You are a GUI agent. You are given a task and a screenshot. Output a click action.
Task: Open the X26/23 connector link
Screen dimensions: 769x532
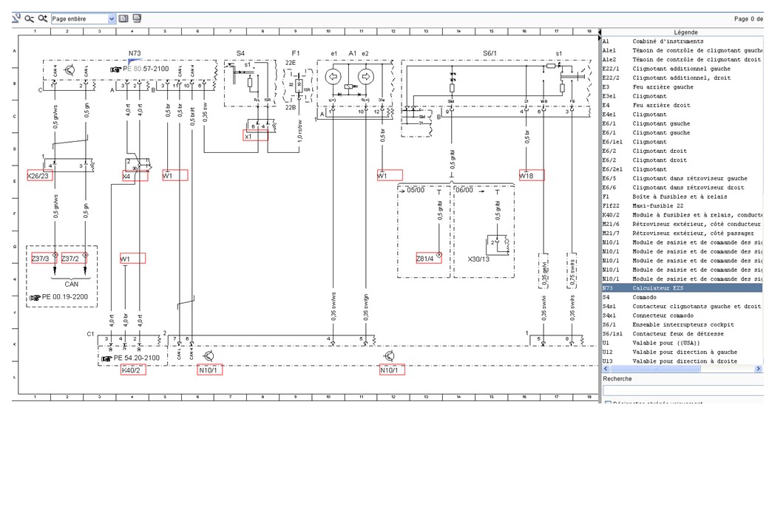click(x=40, y=176)
